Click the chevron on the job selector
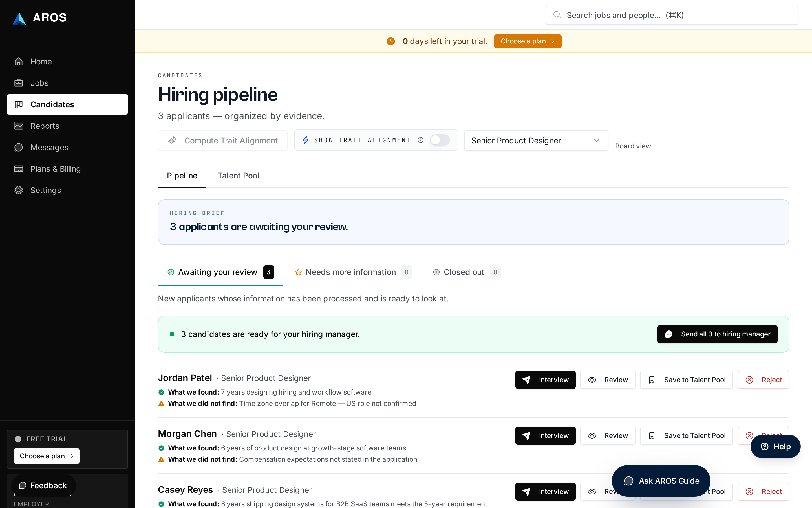Image resolution: width=812 pixels, height=508 pixels. tap(596, 141)
